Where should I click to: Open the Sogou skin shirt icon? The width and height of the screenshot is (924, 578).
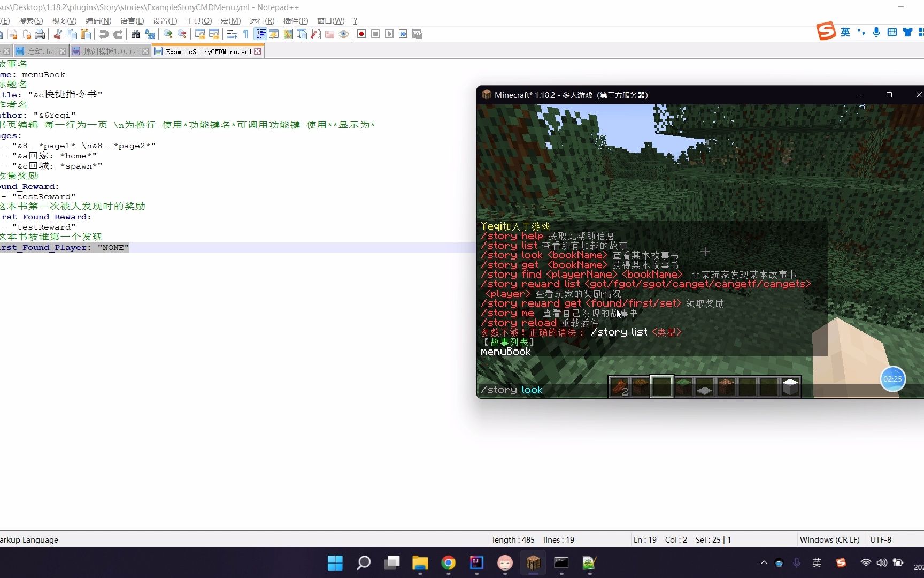coord(907,32)
